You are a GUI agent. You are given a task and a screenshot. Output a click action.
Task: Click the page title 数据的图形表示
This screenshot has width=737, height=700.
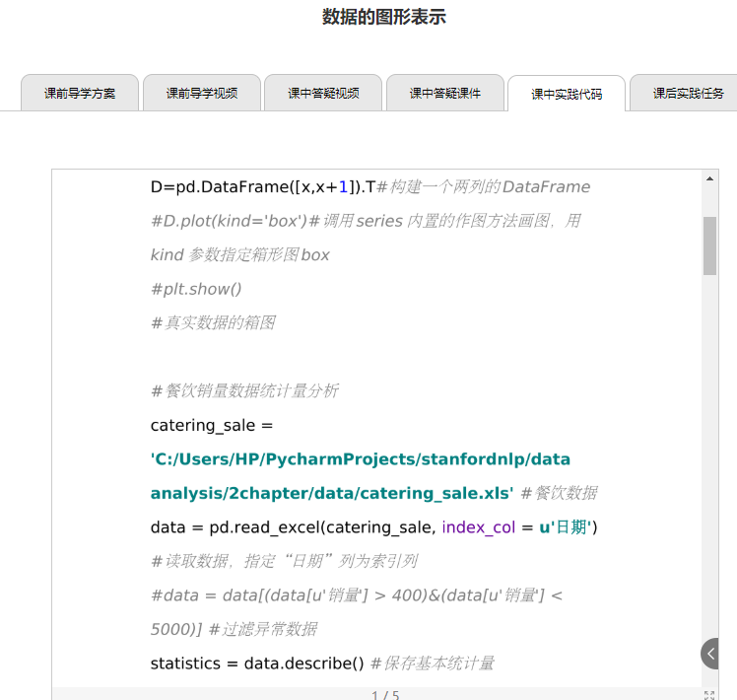(384, 17)
